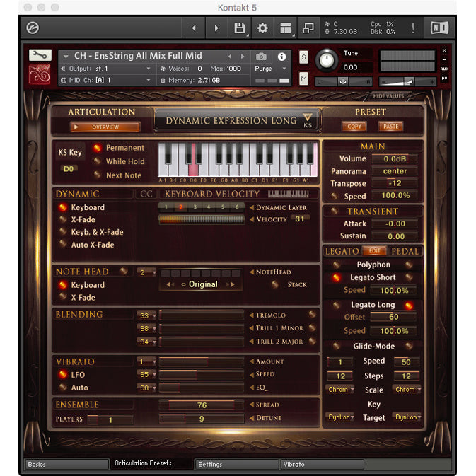Open the Tremolo CC 33 dropdown
476x476 pixels.
point(146,315)
